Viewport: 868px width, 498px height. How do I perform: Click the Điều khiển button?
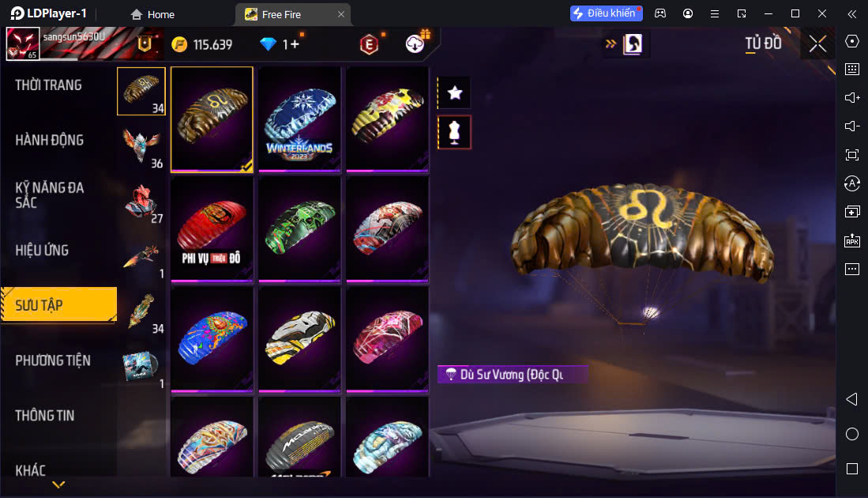click(606, 13)
